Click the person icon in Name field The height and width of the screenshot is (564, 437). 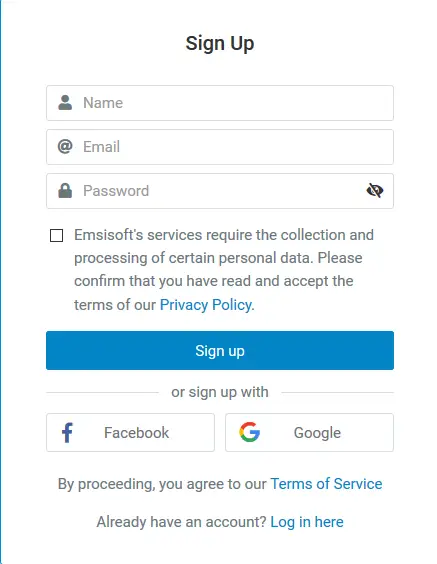(65, 103)
